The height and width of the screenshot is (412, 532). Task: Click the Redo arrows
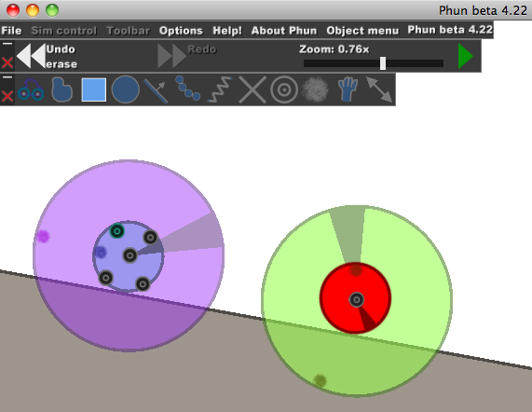(x=187, y=55)
